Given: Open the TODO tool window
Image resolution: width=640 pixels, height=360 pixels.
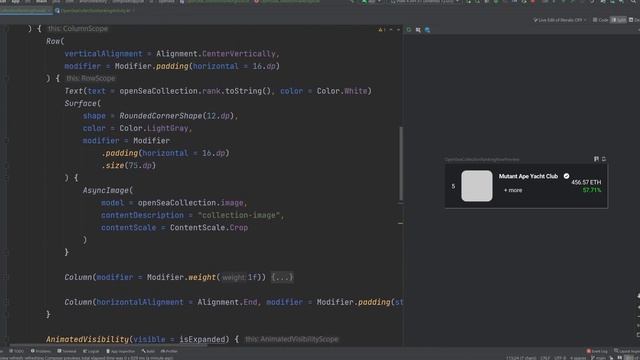Looking at the screenshot, I should [16, 351].
